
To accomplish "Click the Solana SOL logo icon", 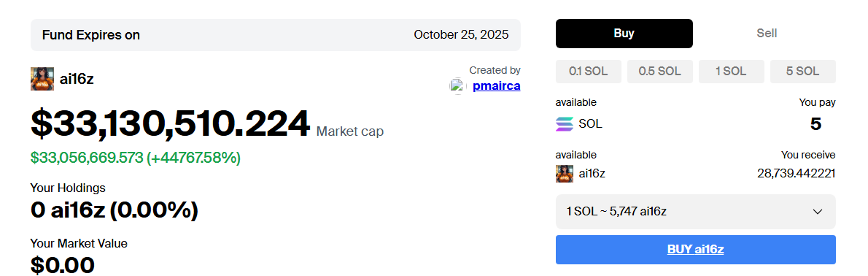I will pyautogui.click(x=565, y=124).
